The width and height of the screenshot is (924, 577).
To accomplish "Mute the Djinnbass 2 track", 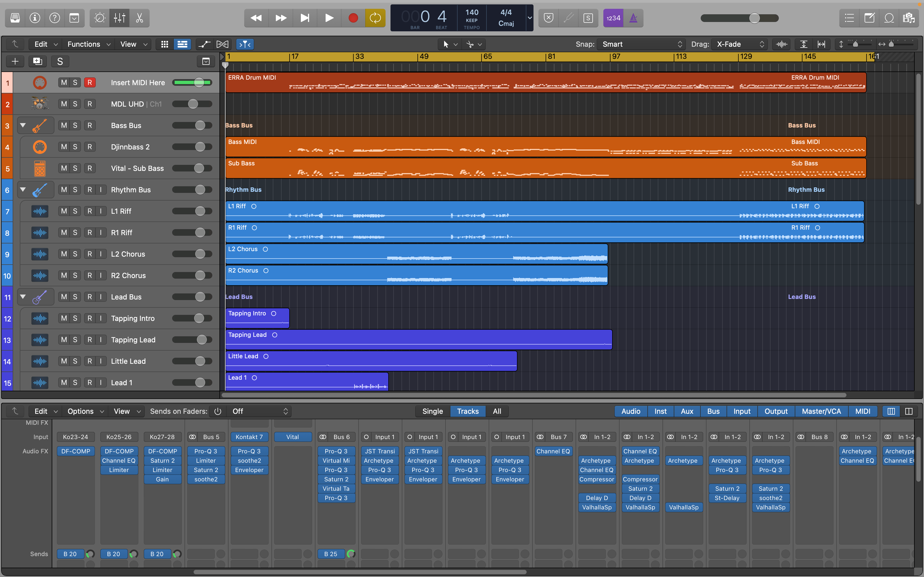I will (x=64, y=147).
